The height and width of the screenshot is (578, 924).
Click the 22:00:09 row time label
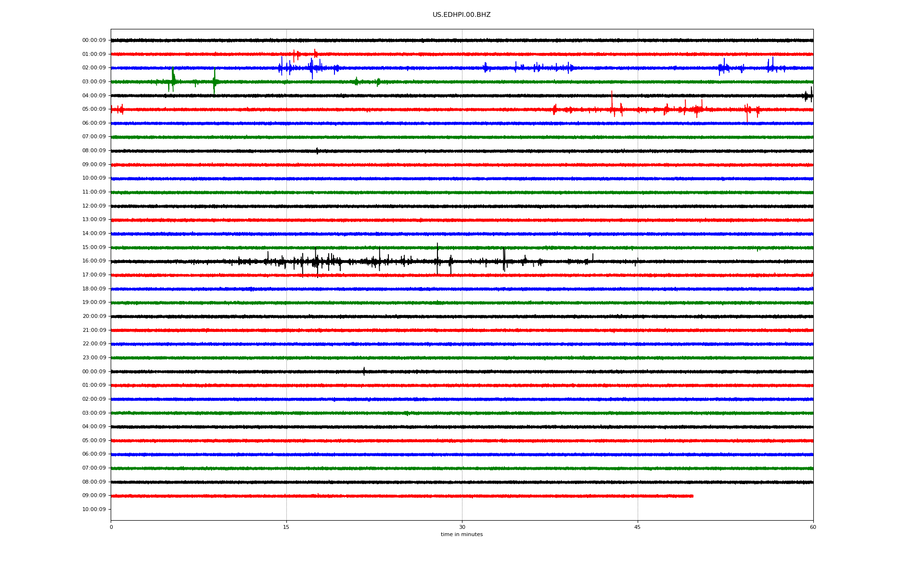pos(94,344)
